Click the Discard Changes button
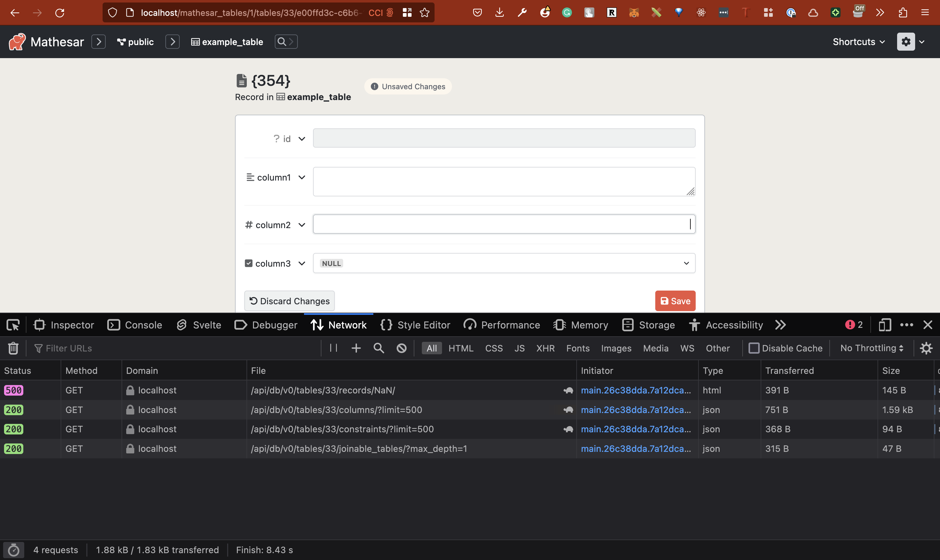This screenshot has height=560, width=940. pos(289,301)
